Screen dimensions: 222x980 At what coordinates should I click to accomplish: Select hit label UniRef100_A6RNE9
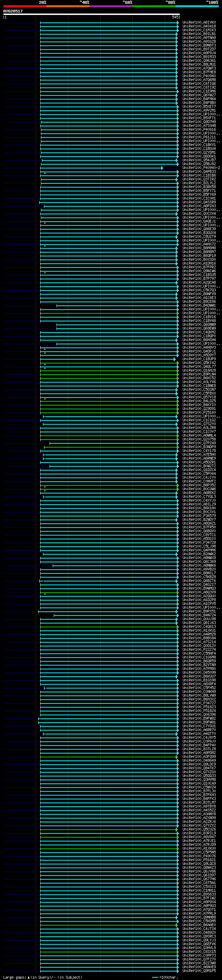click(x=199, y=459)
